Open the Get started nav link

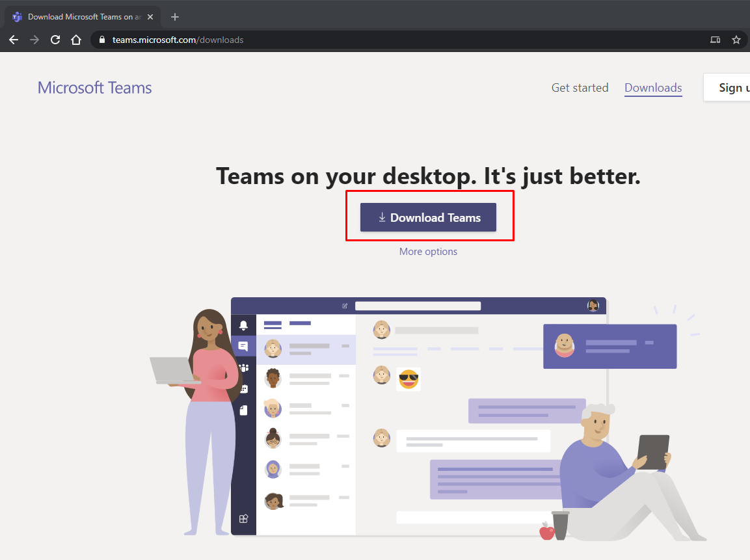point(580,88)
